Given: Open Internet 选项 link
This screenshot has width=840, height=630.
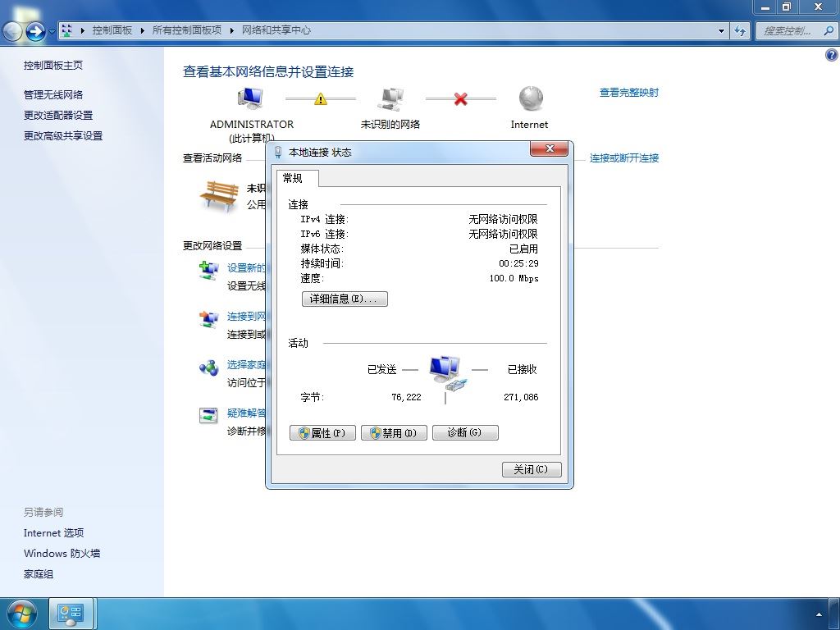Looking at the screenshot, I should tap(53, 533).
